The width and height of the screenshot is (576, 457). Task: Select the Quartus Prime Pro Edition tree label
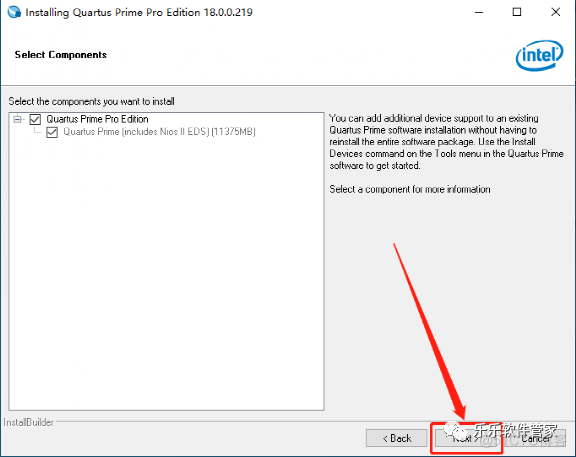(x=97, y=119)
